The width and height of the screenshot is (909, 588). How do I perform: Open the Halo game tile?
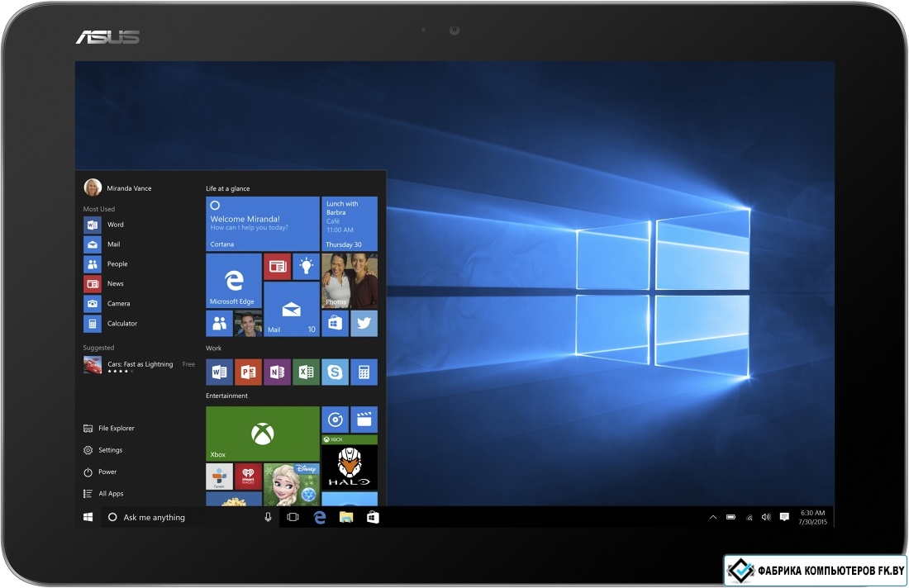(x=350, y=462)
